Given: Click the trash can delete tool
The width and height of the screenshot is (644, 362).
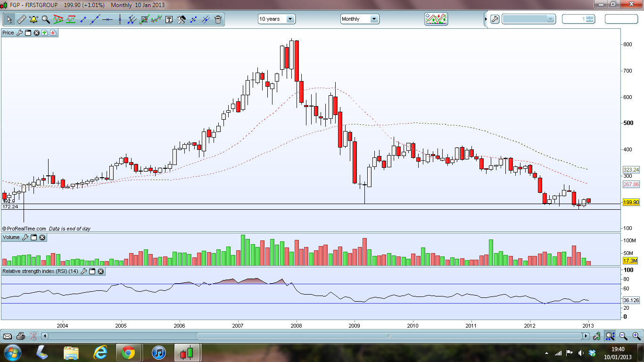Looking at the screenshot, I should click(x=218, y=19).
